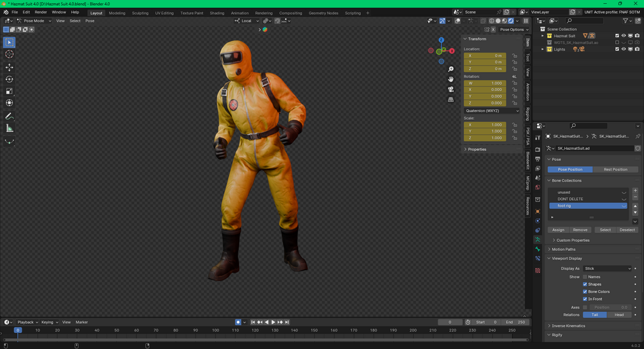Enable the Names checkbox
This screenshot has width=644, height=349.
click(585, 277)
